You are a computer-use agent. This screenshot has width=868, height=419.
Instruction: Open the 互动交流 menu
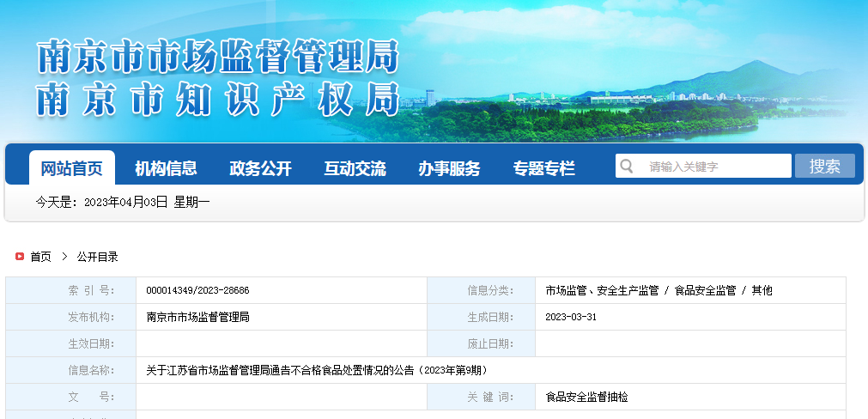(x=355, y=168)
